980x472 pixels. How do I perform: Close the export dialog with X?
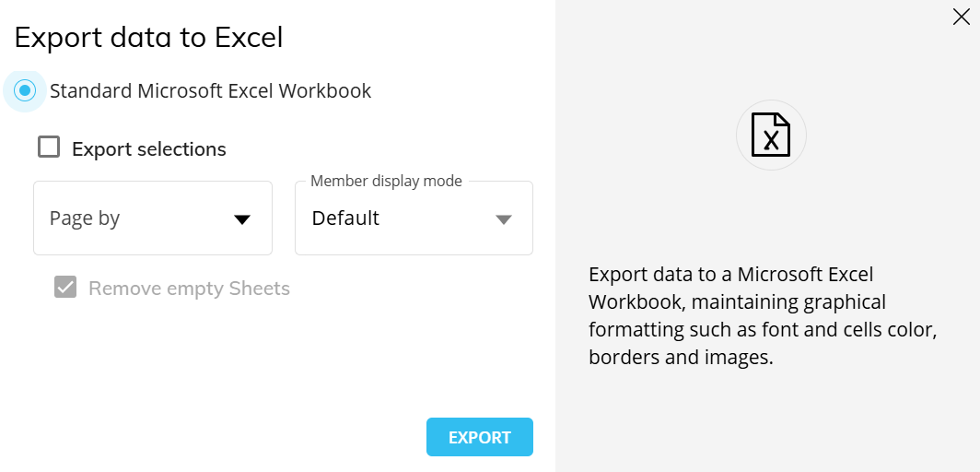tap(962, 17)
